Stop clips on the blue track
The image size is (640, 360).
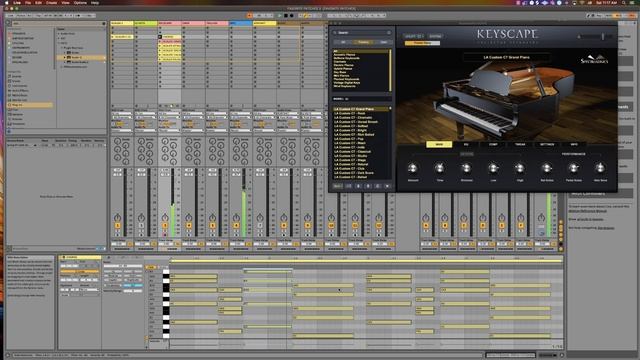[x=231, y=106]
